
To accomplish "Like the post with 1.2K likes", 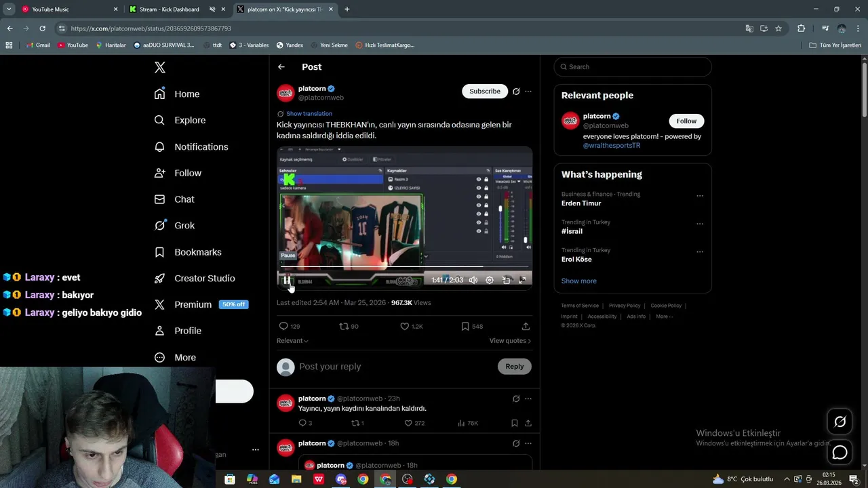I will (x=405, y=327).
